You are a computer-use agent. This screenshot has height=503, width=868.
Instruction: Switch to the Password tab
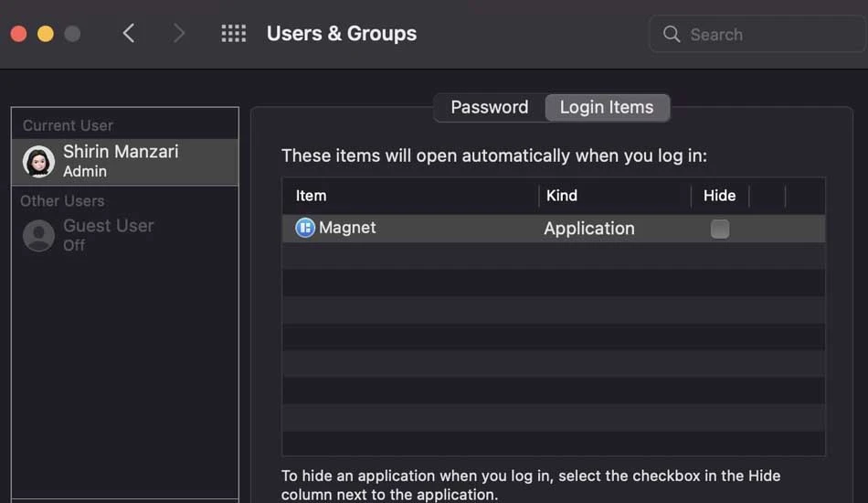tap(490, 107)
